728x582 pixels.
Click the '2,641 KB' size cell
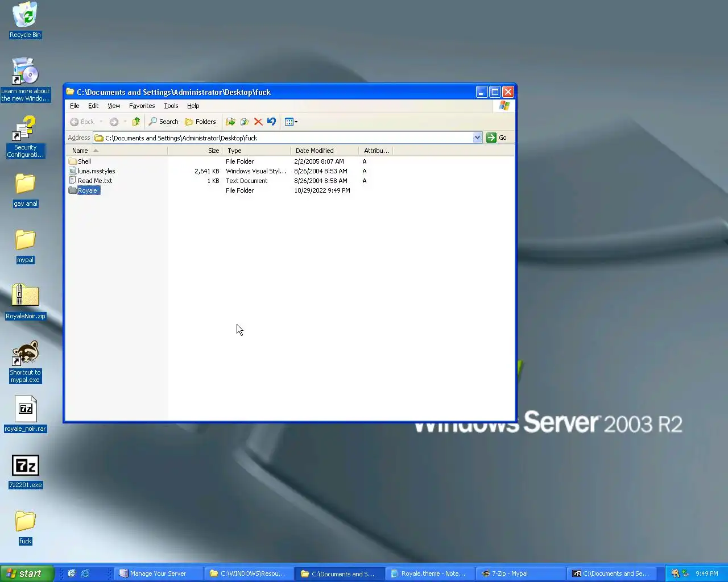[206, 171]
